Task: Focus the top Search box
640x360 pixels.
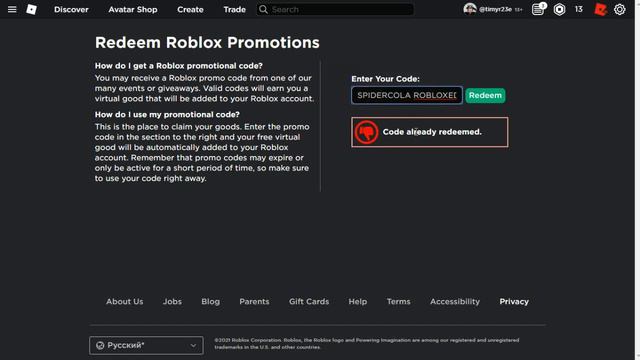Action: [x=335, y=9]
